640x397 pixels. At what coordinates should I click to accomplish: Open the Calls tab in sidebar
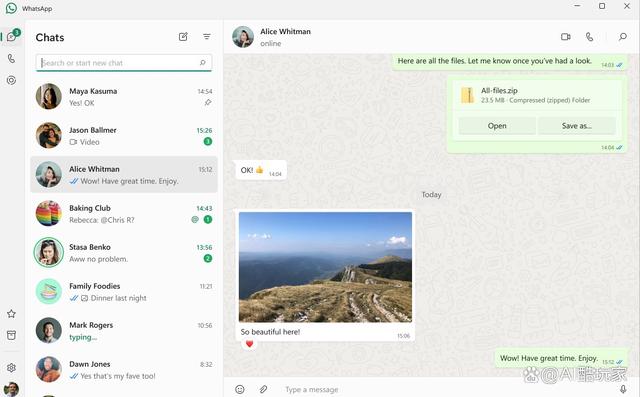11,58
